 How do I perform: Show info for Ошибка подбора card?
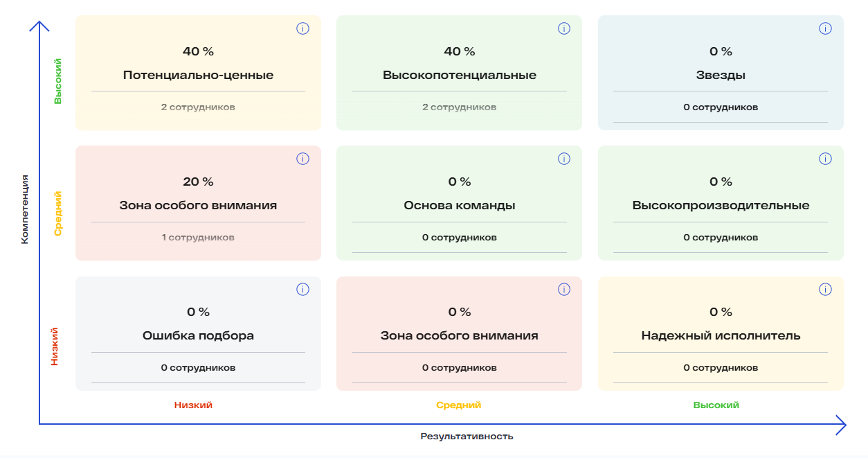[x=302, y=289]
